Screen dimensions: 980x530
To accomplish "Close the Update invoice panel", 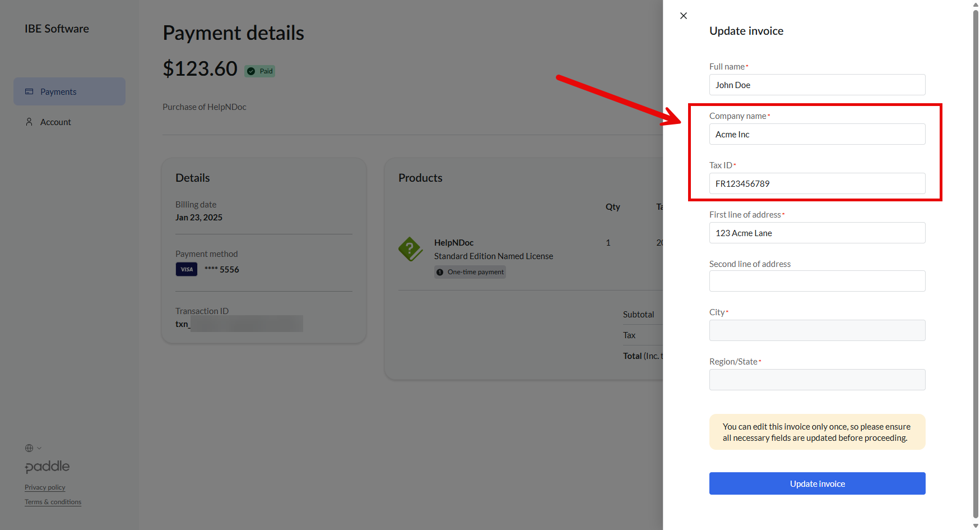I will [x=683, y=16].
